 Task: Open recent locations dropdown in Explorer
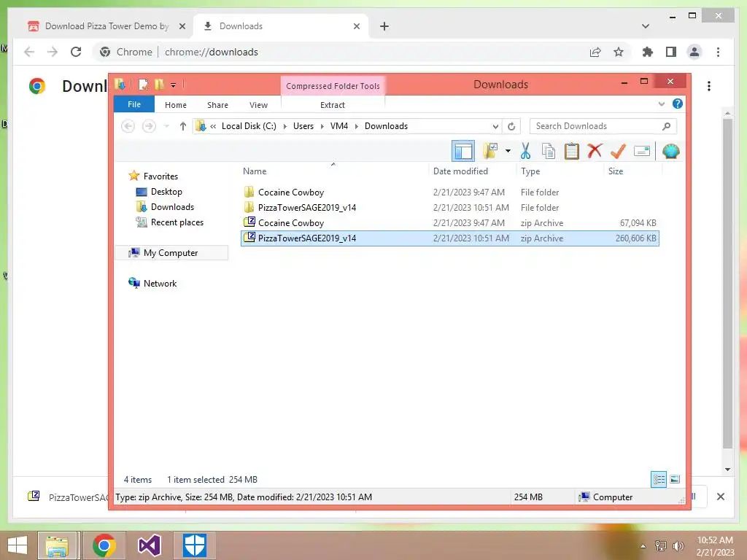coord(166,126)
